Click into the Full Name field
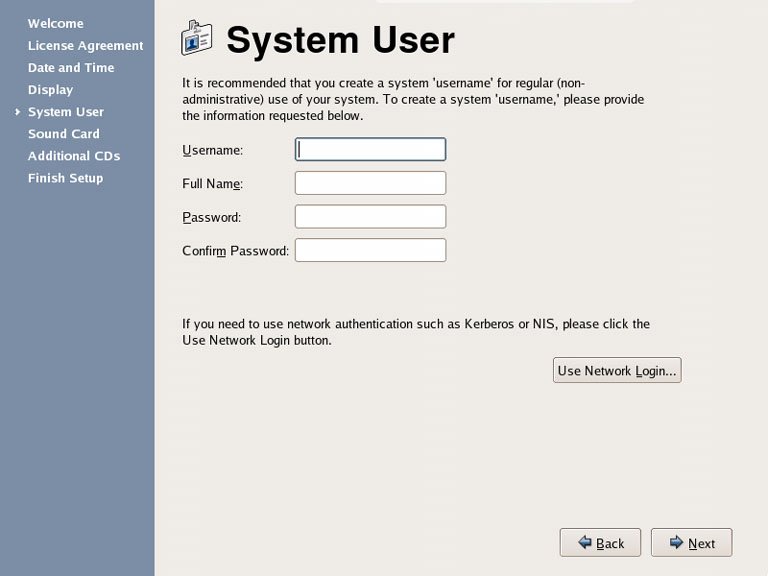This screenshot has height=576, width=768. 370,183
